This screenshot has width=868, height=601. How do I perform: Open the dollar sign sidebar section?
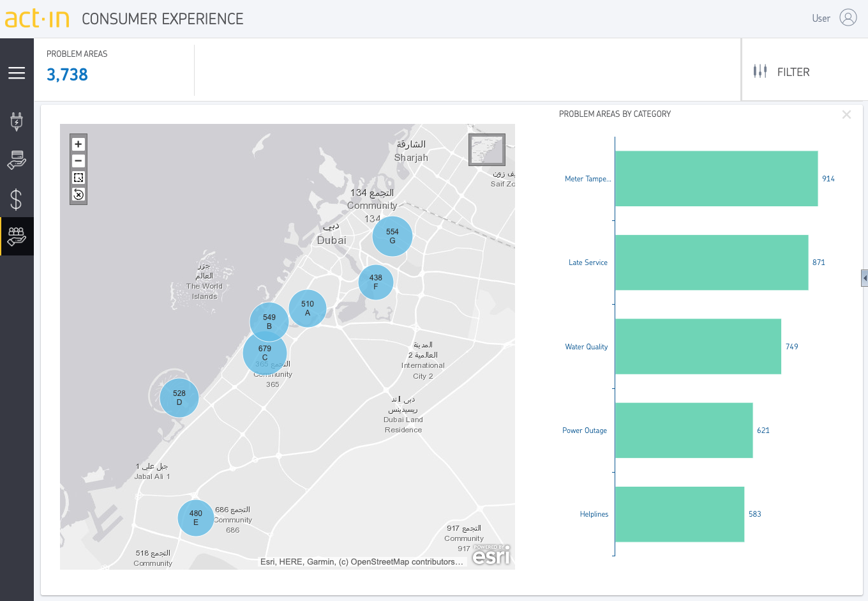pyautogui.click(x=17, y=199)
